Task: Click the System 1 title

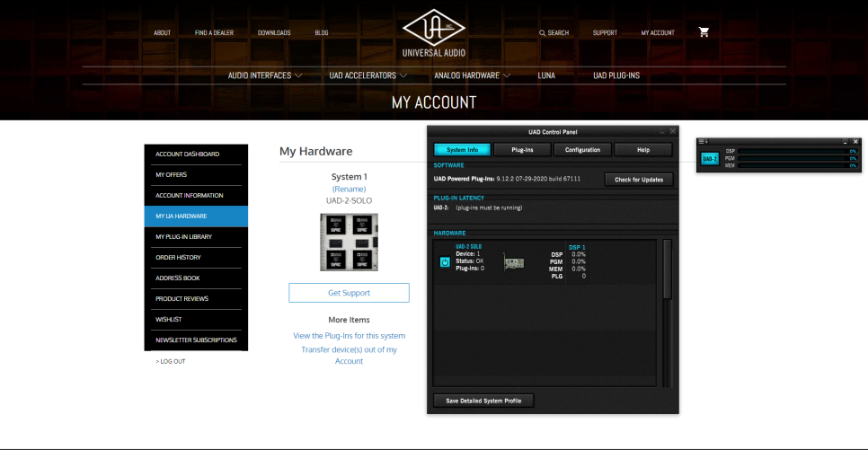Action: [349, 177]
